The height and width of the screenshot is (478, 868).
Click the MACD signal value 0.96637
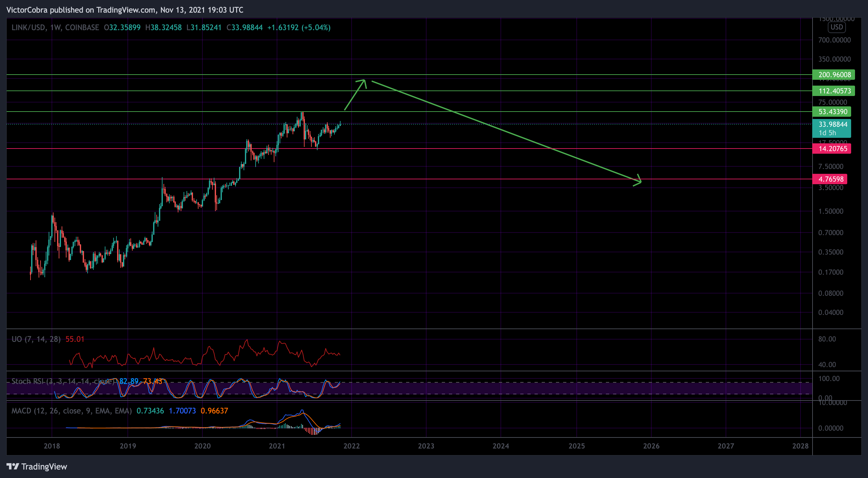214,411
